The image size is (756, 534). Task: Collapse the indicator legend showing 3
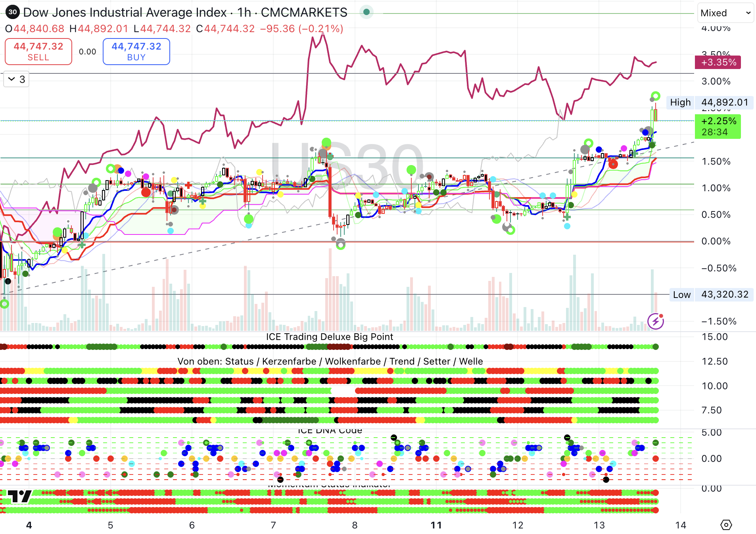click(x=16, y=79)
